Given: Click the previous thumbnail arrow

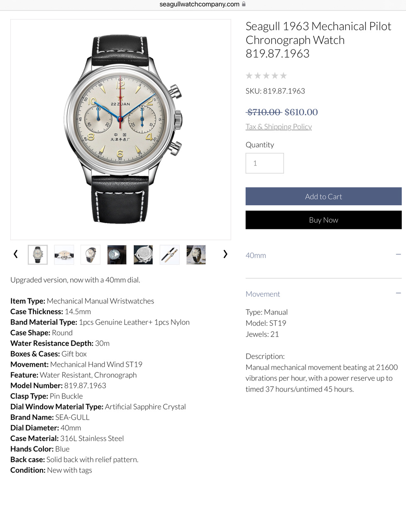Looking at the screenshot, I should [x=16, y=254].
